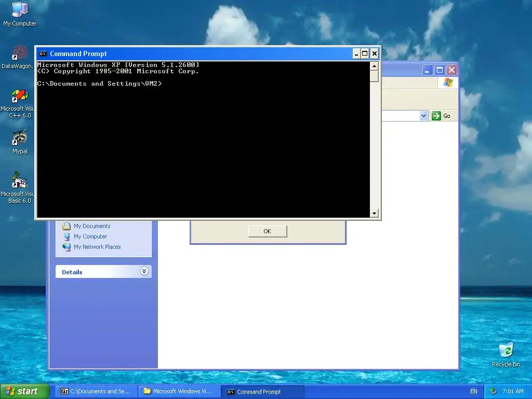
Task: Expand the Details panel chevron
Action: tap(144, 271)
